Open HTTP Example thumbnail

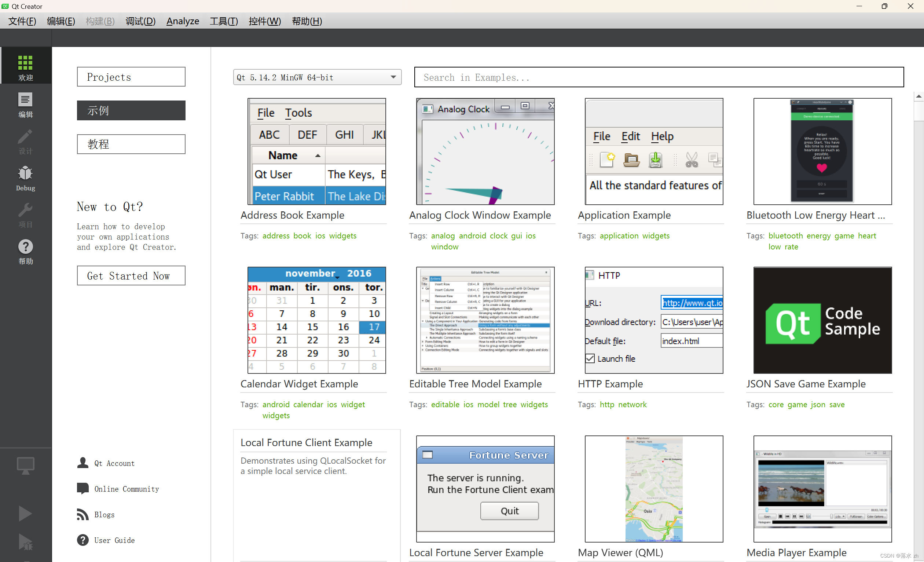tap(654, 320)
